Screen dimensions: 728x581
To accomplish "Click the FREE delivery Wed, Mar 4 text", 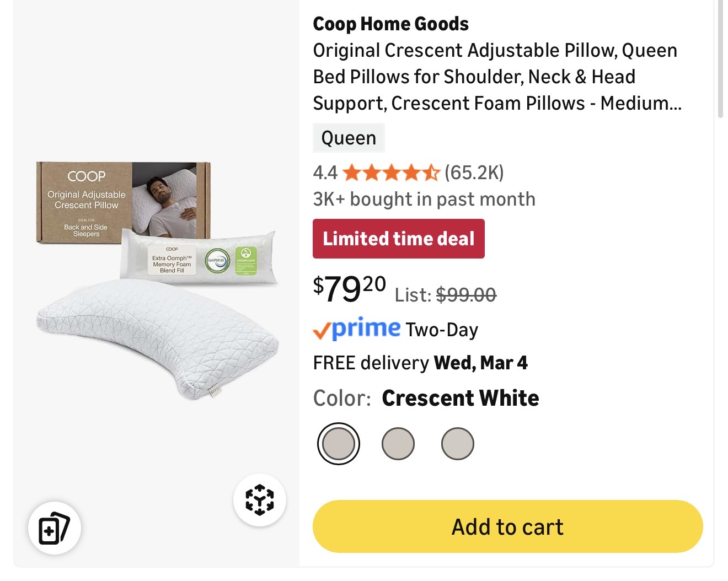I will (x=420, y=363).
